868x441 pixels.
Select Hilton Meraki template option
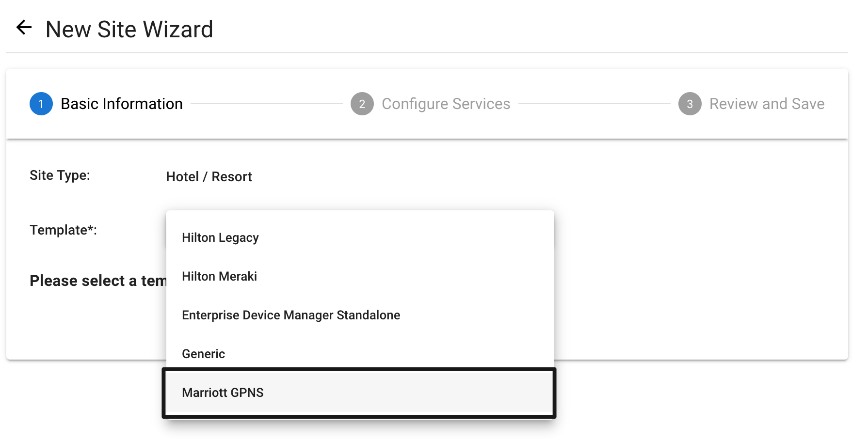tap(360, 276)
